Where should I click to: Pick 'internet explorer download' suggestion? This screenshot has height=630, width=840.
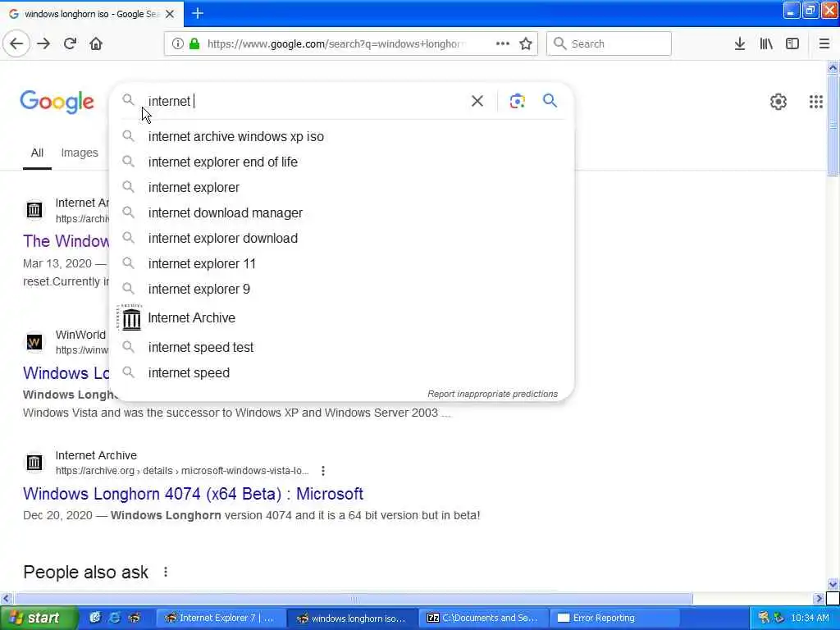[342, 239]
